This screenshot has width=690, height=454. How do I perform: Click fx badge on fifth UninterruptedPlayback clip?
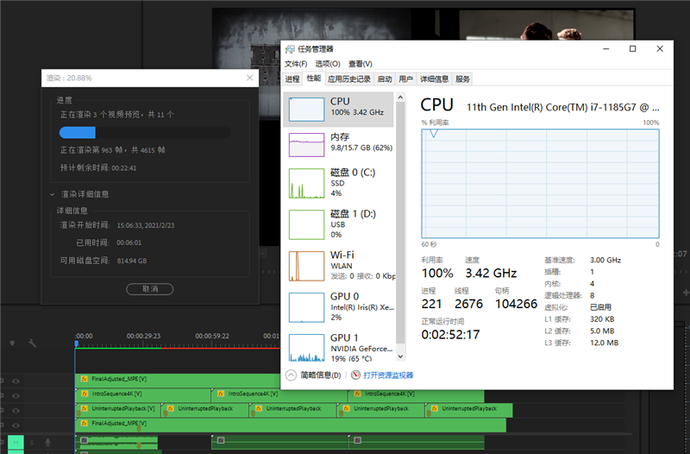[x=434, y=409]
